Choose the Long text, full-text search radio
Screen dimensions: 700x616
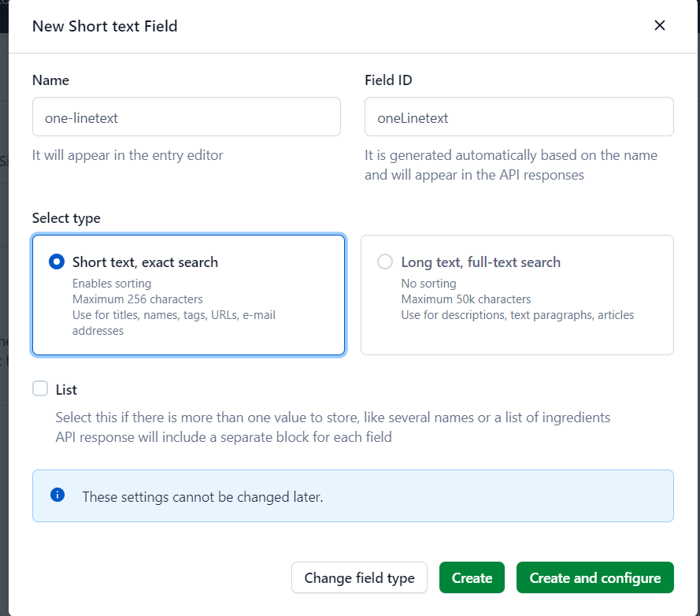(385, 262)
